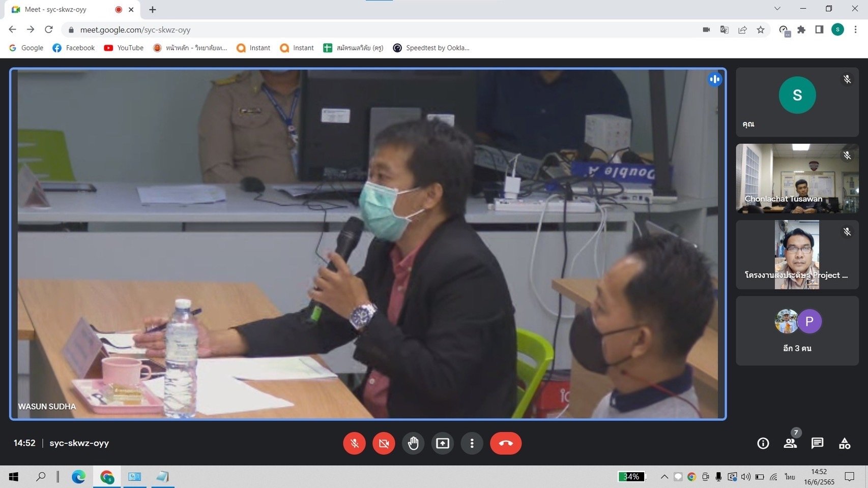Click the Present now screen-share icon
This screenshot has height=488, width=868.
pyautogui.click(x=443, y=443)
